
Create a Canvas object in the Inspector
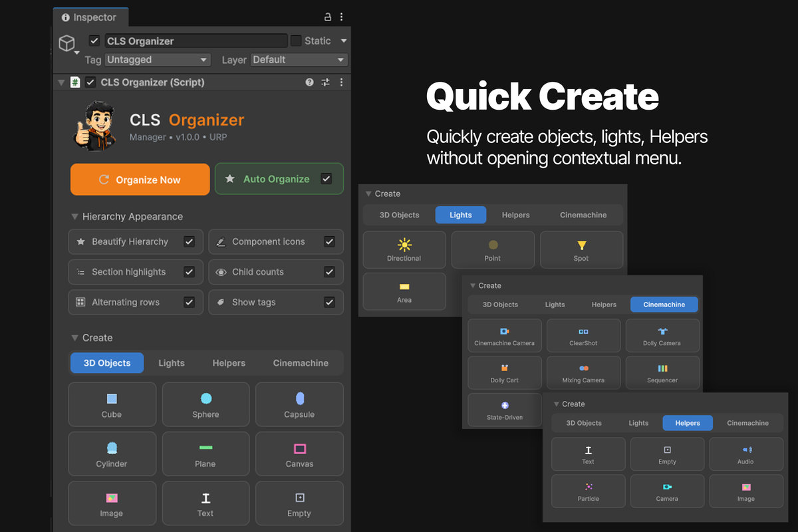[299, 454]
